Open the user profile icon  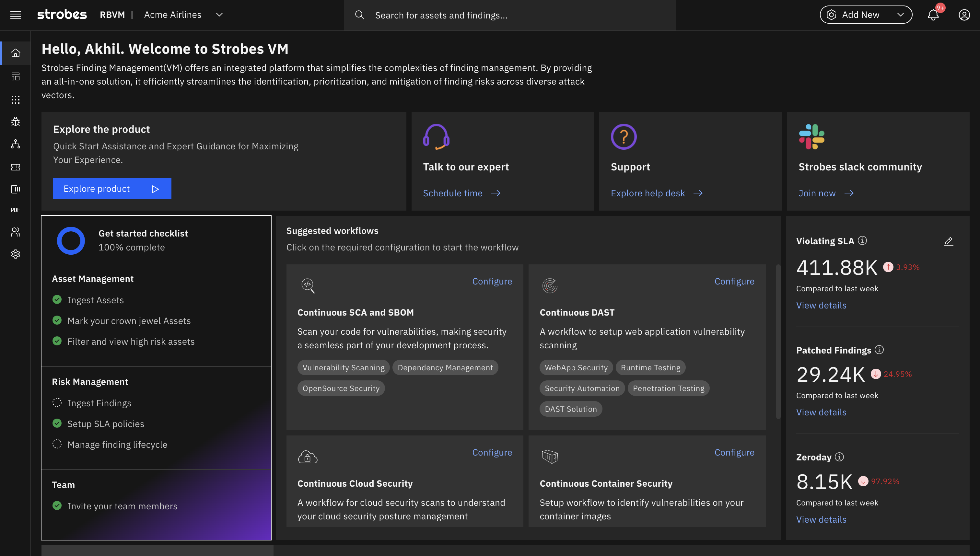(964, 15)
